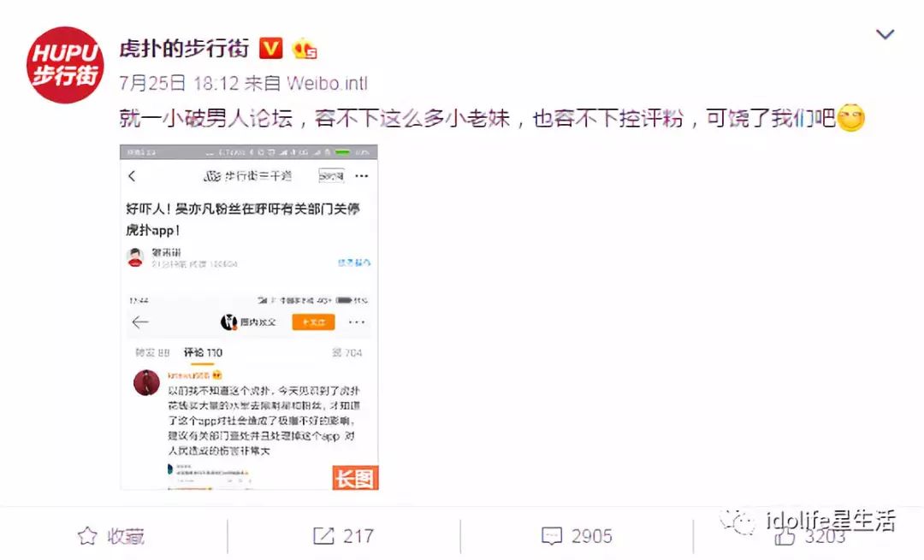Open the 虎扑的步行街 username link

pyautogui.click(x=185, y=48)
